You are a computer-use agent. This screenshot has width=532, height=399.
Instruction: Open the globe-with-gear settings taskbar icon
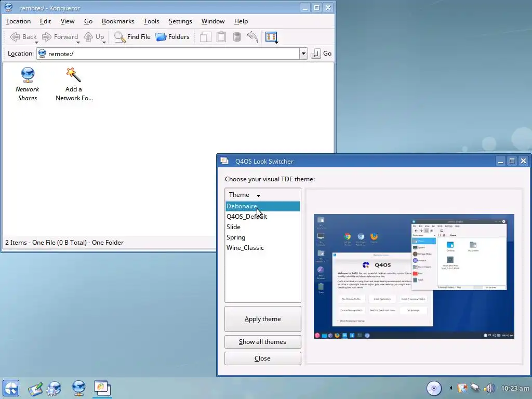[x=54, y=389]
